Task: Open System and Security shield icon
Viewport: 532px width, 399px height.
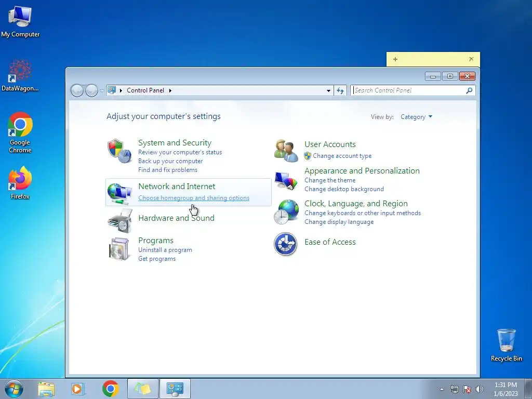Action: coord(119,151)
